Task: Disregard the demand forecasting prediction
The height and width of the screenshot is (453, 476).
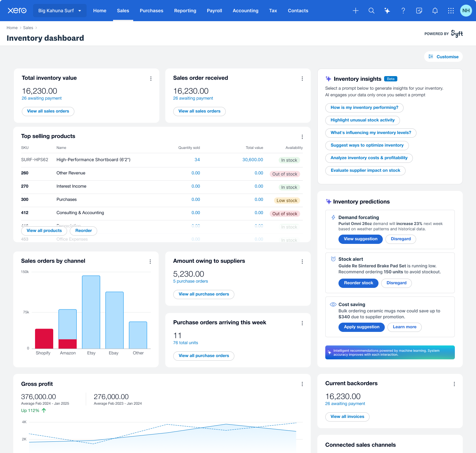Action: (x=401, y=239)
